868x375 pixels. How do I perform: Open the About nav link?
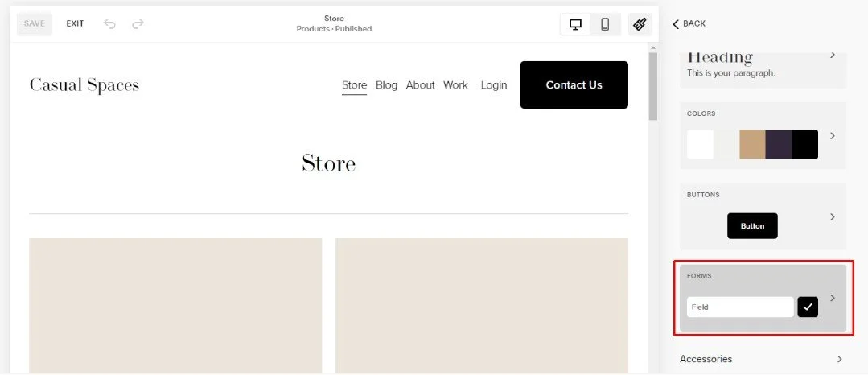(x=420, y=85)
